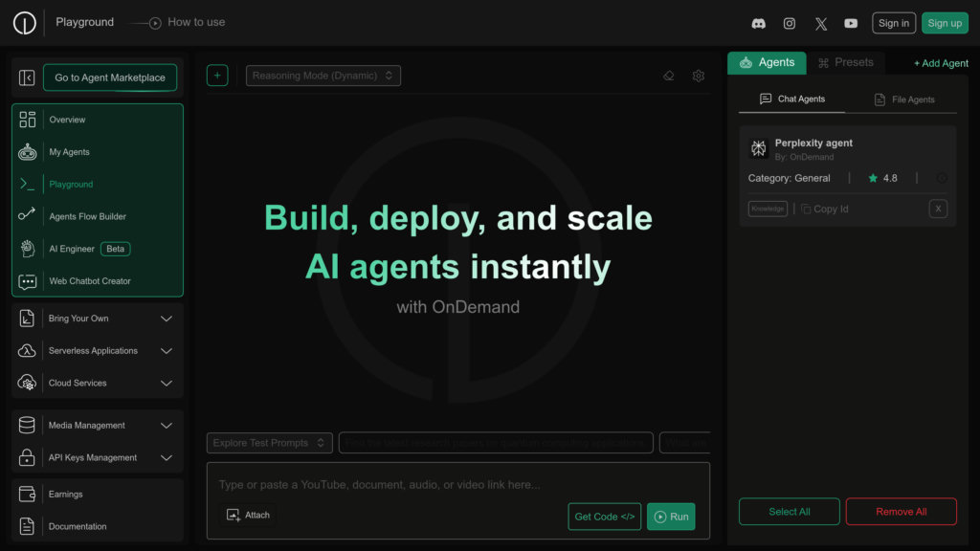Viewport: 980px width, 551px height.
Task: Click the Bring Your Own file icon
Action: pos(27,319)
